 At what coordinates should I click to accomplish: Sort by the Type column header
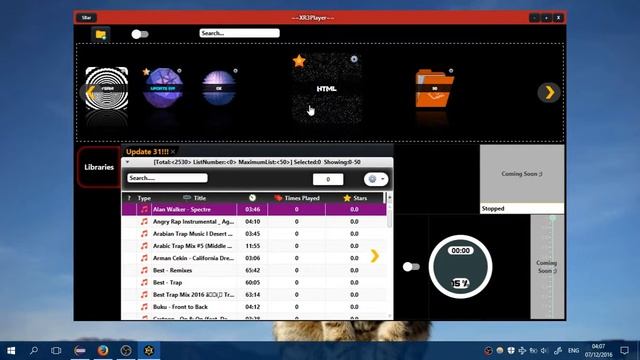pos(144,198)
